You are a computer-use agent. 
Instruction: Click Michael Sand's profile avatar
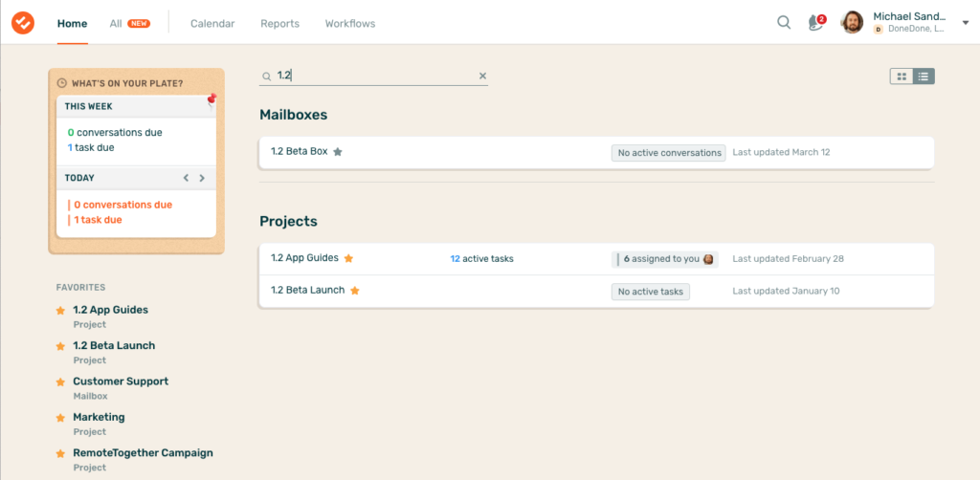click(x=853, y=23)
